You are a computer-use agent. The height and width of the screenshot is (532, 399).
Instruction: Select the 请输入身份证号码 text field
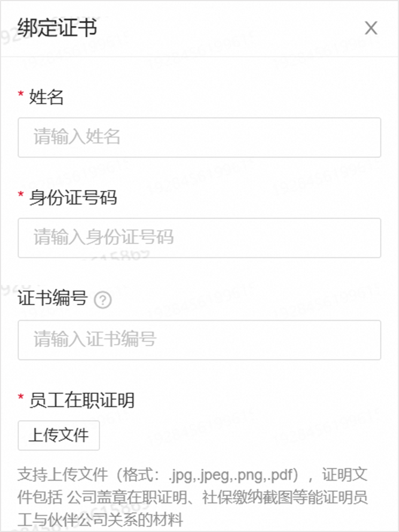(x=199, y=238)
